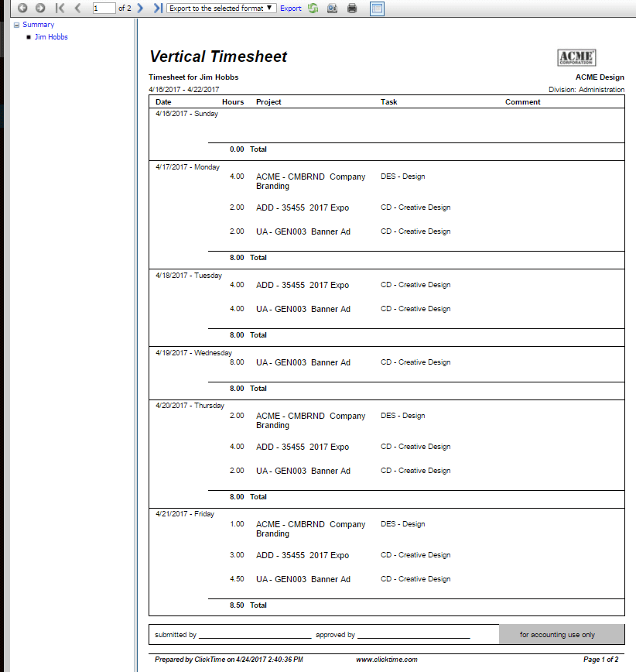This screenshot has width=636, height=672.
Task: Select Jim Hobbs in document map
Action: pyautogui.click(x=50, y=36)
